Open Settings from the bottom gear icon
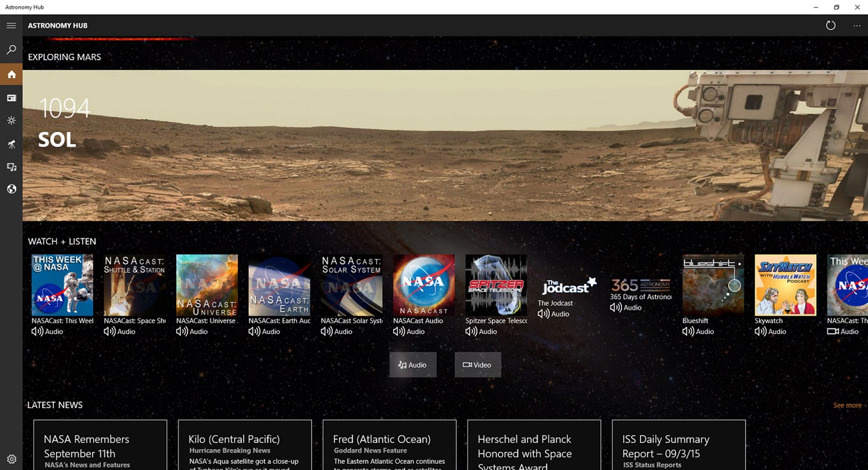868x470 pixels. pyautogui.click(x=11, y=459)
